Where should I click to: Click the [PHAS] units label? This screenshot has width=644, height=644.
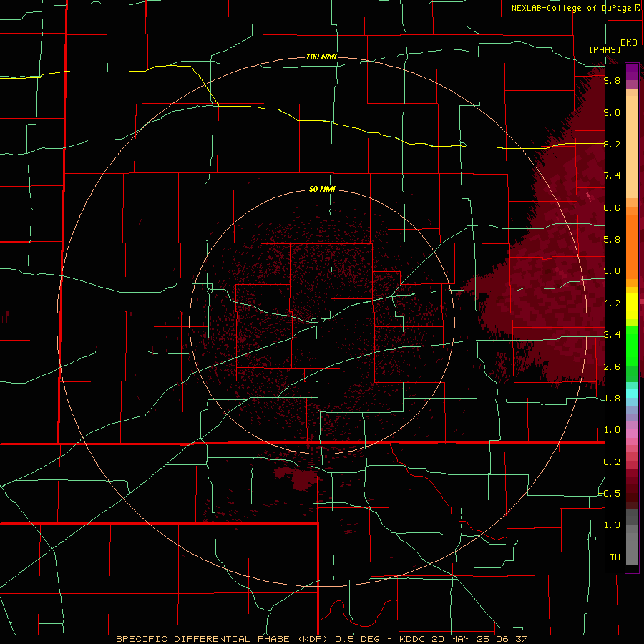pyautogui.click(x=605, y=49)
